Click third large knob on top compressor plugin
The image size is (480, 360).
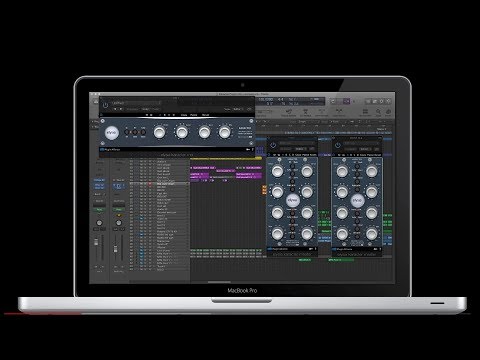coord(204,132)
